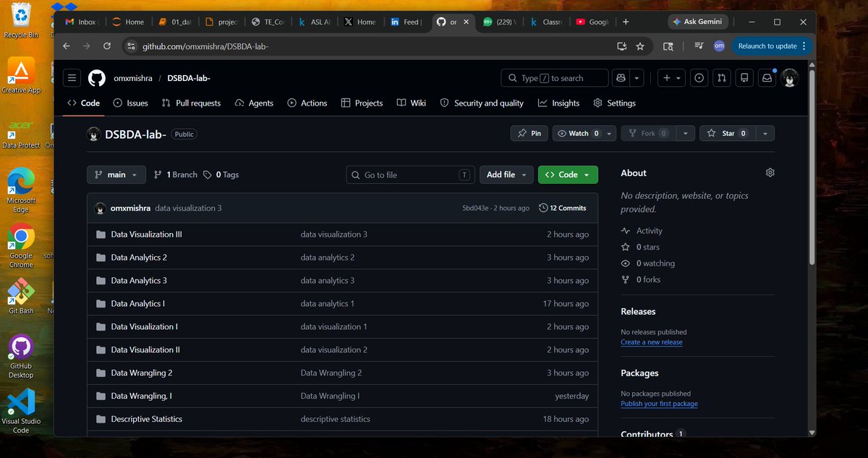Image resolution: width=868 pixels, height=458 pixels.
Task: Switch to the Issues tab
Action: tap(131, 103)
